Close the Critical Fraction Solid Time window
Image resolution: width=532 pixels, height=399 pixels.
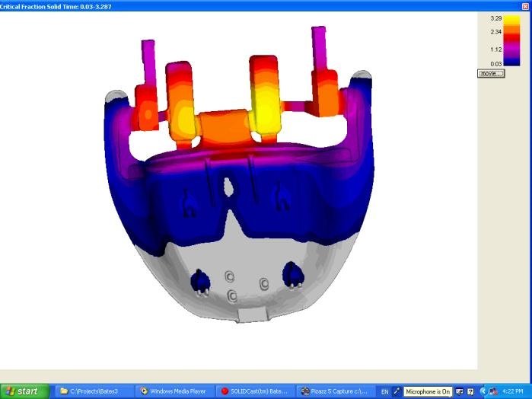pyautogui.click(x=526, y=5)
